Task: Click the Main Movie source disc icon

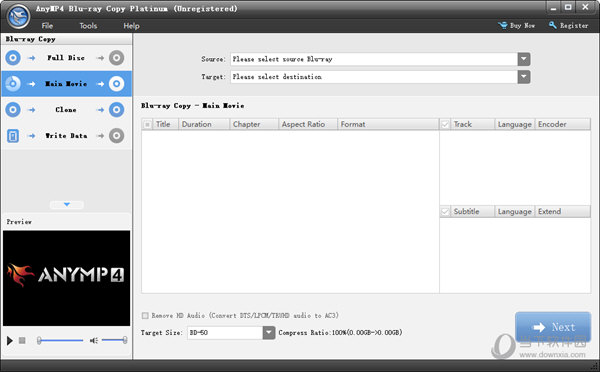Action: 13,83
